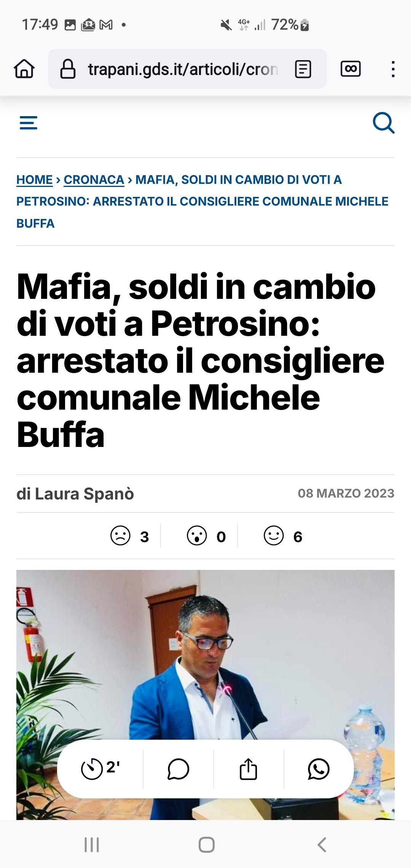Open the article photo of councillor
The width and height of the screenshot is (411, 868).
(205, 655)
